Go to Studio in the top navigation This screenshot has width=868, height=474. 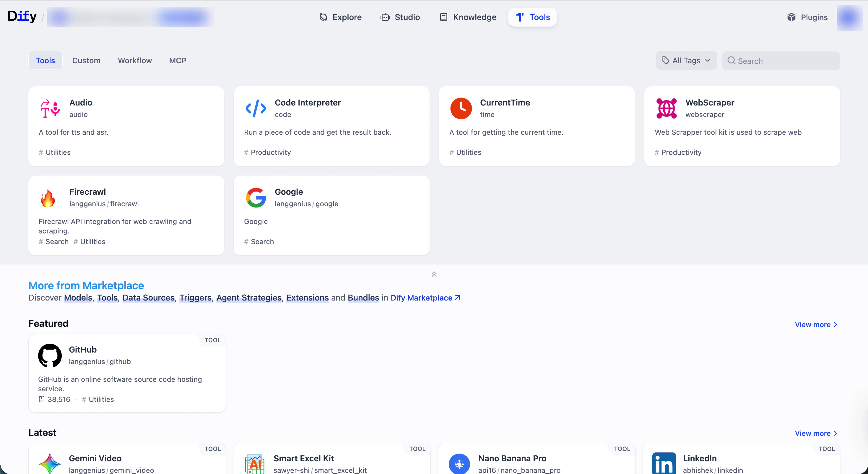(x=400, y=17)
